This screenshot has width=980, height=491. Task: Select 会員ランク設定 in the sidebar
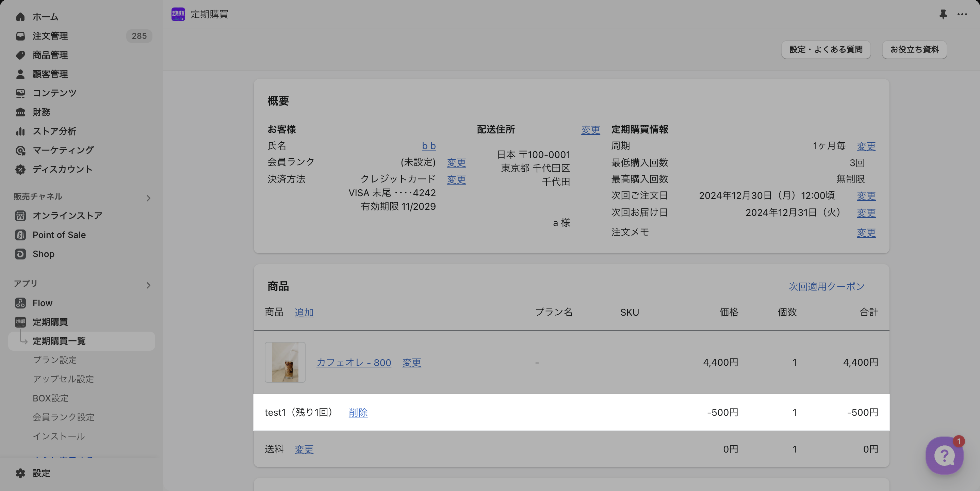point(63,417)
